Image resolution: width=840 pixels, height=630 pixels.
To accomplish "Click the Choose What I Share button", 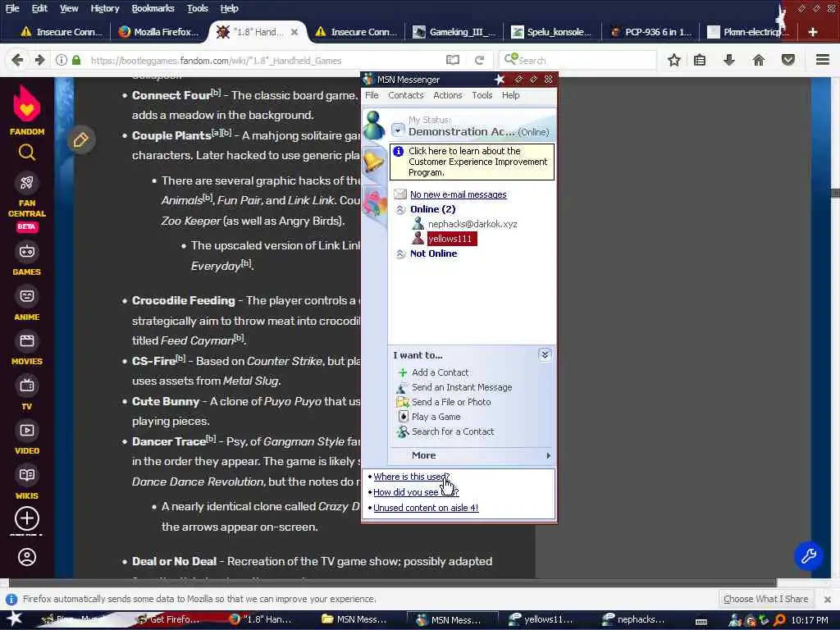I will pos(765,599).
